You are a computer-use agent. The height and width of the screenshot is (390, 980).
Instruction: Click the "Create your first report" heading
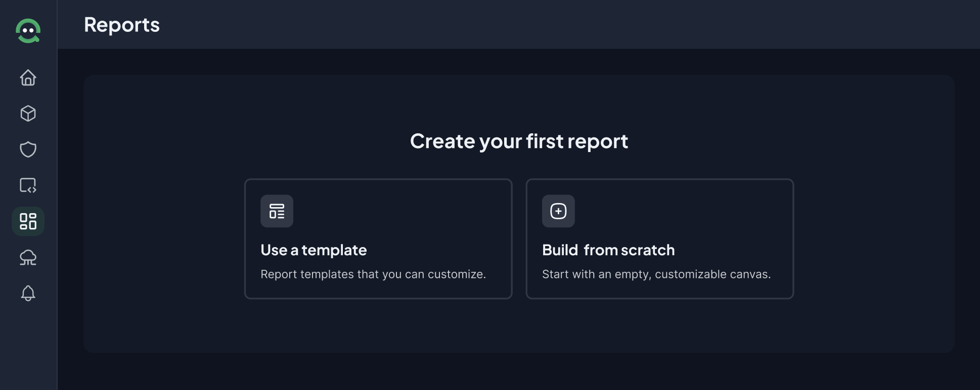click(x=519, y=141)
